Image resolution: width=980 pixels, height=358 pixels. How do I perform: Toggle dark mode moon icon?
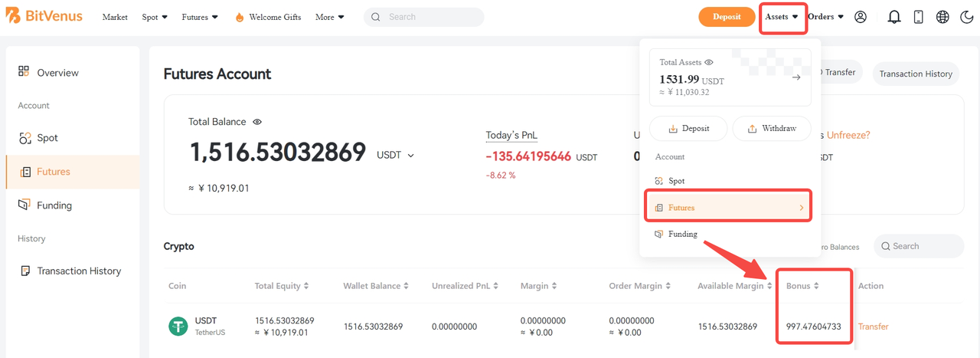965,17
